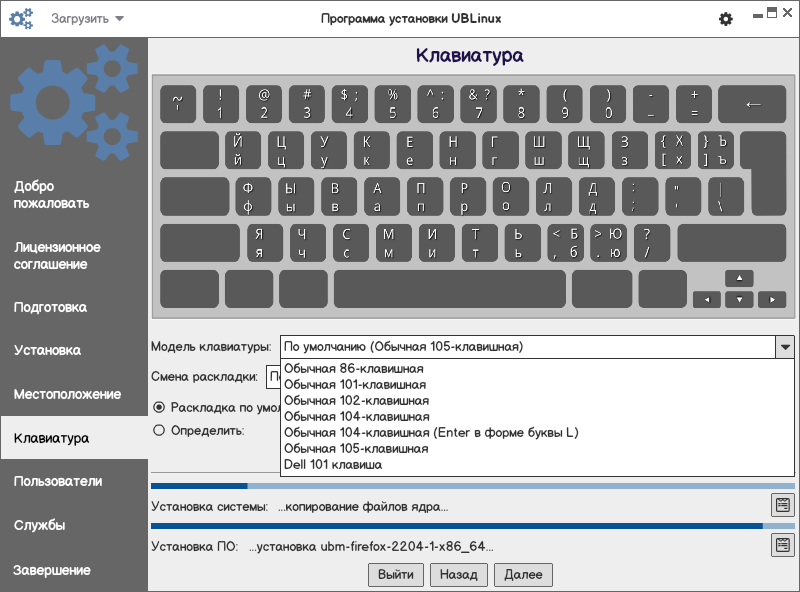Click the spacebar on keyboard preview

tap(449, 289)
